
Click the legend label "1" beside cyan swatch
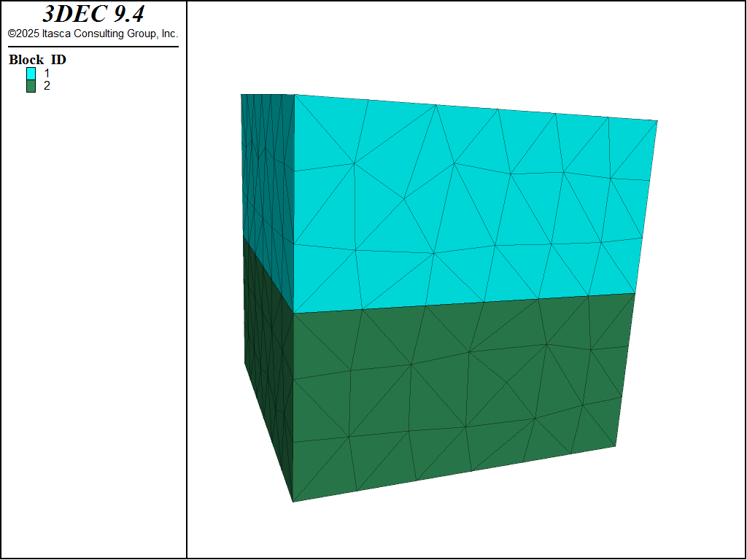pyautogui.click(x=47, y=73)
